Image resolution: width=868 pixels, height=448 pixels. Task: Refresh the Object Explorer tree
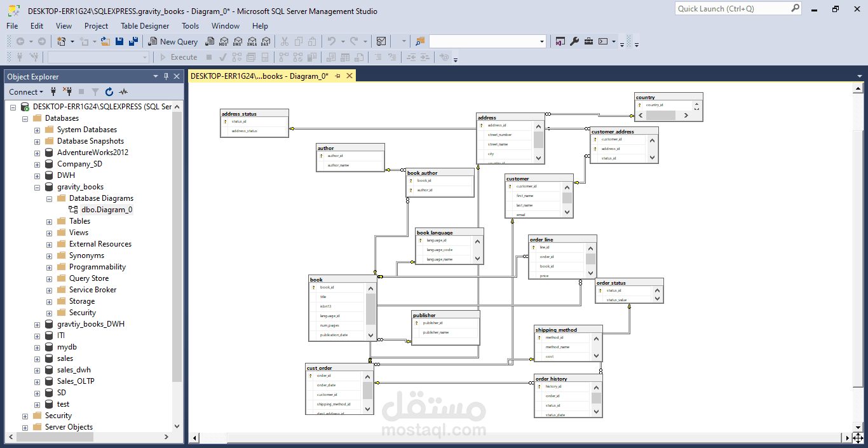[x=109, y=92]
